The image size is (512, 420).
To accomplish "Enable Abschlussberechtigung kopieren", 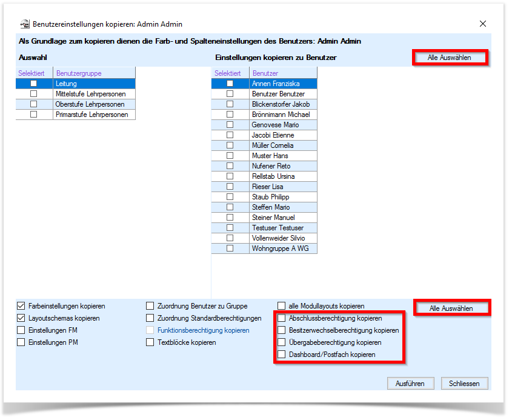I will click(282, 318).
